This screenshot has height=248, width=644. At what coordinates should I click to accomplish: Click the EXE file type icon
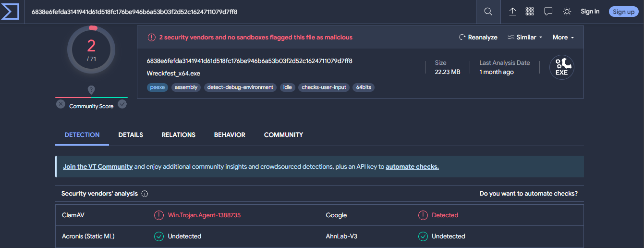(561, 68)
